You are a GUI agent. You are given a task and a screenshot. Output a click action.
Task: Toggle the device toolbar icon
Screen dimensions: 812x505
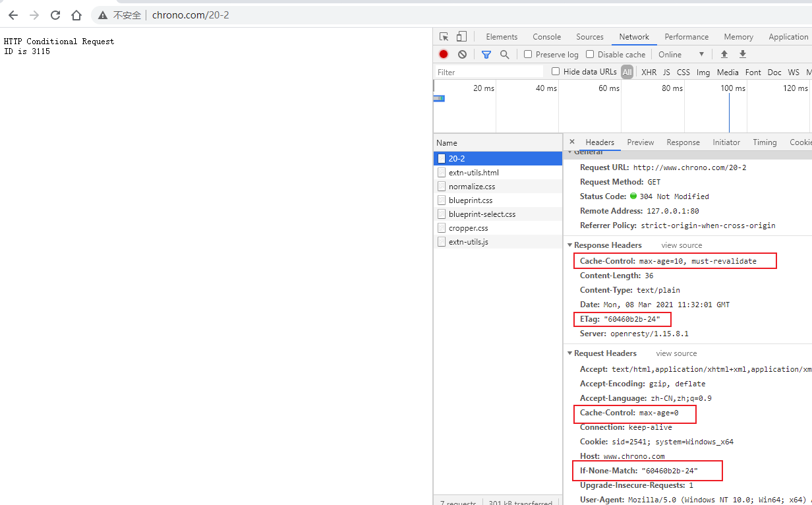[461, 37]
